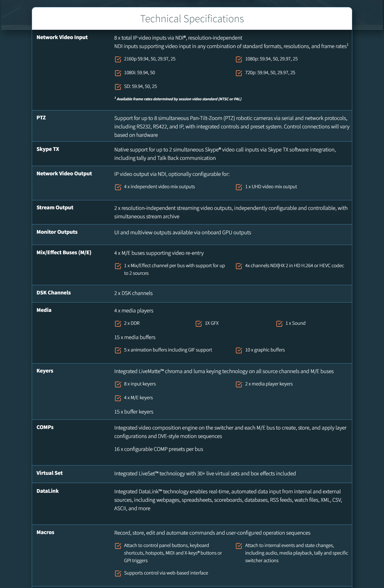This screenshot has width=384, height=588.
Task: Click check icon for NDI|HX 2 channels
Action: pos(239,266)
